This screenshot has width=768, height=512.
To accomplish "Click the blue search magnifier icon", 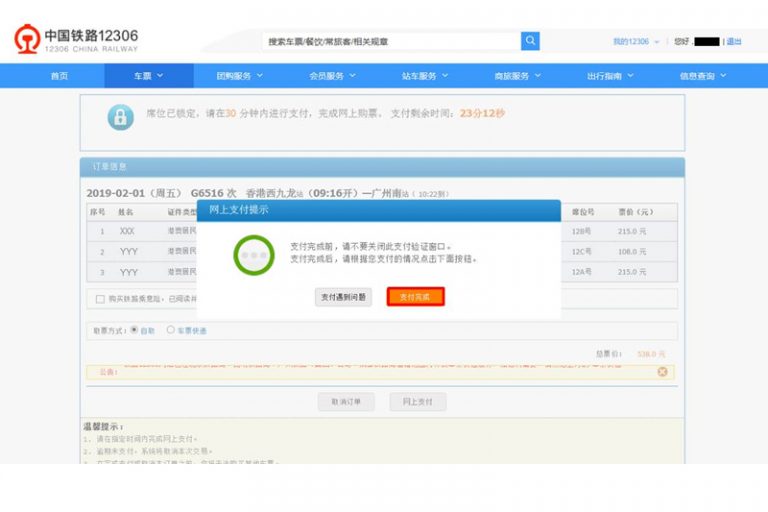I will pos(530,41).
